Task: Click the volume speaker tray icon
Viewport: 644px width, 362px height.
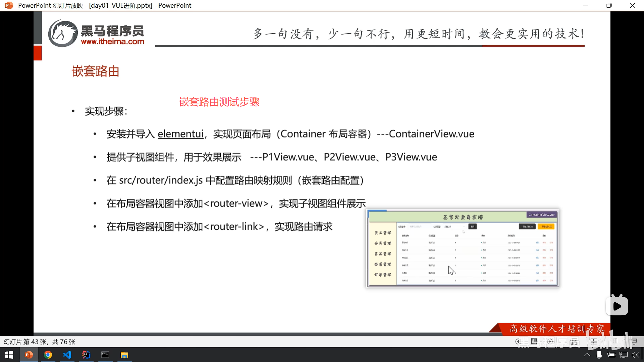Action: 635,355
